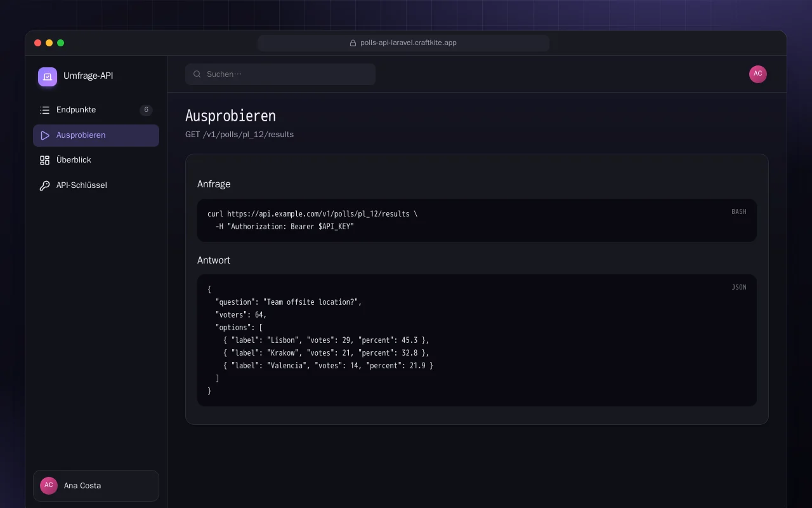This screenshot has width=812, height=508.
Task: Click the Endpunkte list icon
Action: pyautogui.click(x=44, y=110)
